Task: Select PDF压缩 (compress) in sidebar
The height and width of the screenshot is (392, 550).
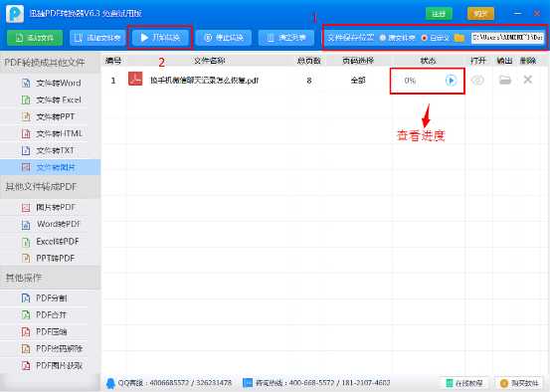Action: click(51, 332)
